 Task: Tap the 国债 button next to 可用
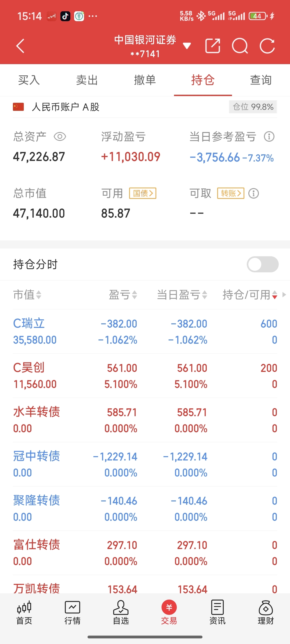click(143, 193)
